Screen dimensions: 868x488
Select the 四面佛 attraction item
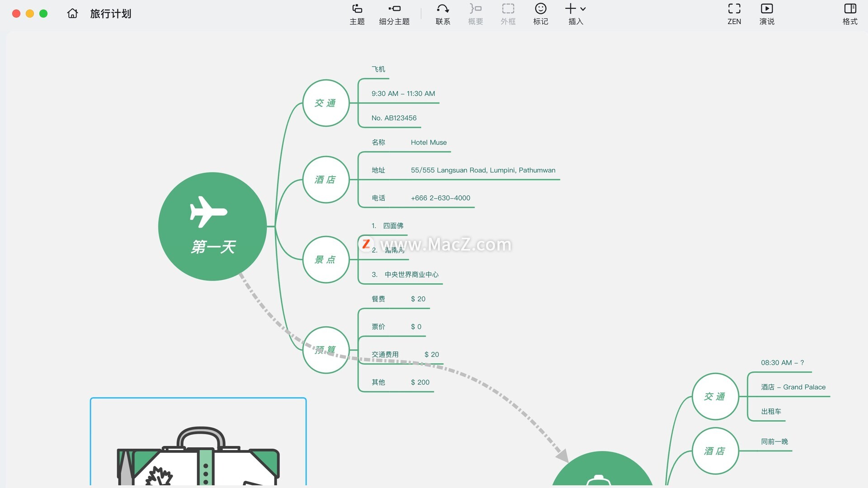(387, 225)
